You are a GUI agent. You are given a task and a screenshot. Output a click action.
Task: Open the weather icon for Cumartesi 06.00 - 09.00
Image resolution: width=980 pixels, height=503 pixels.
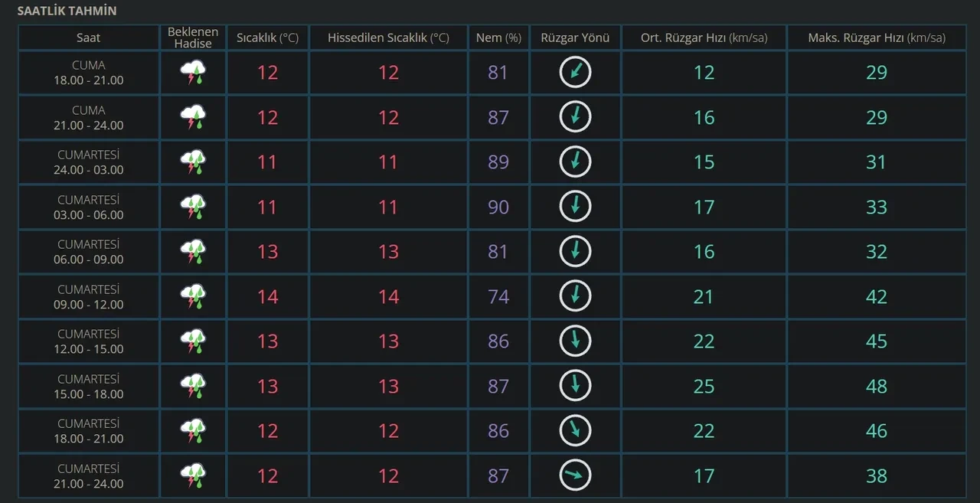click(x=193, y=252)
